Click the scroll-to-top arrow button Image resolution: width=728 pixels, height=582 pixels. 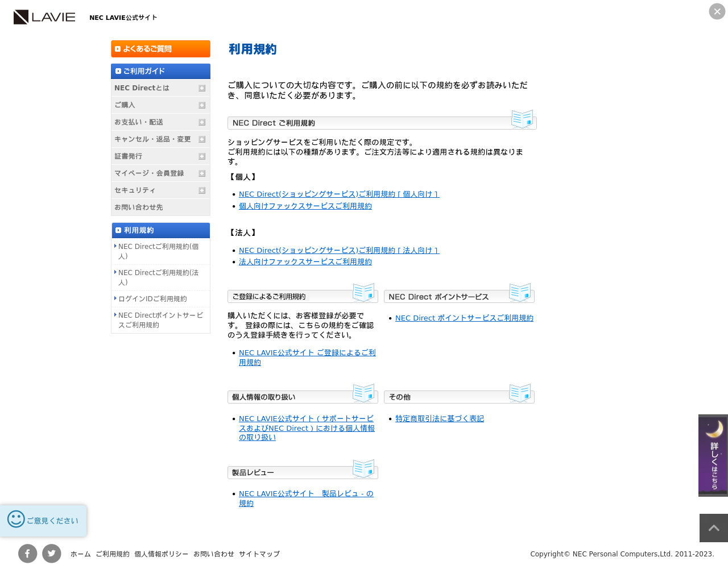click(714, 528)
